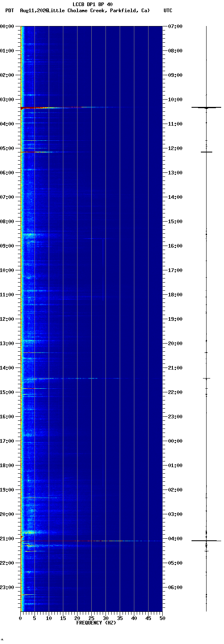The image size is (224, 644).
Task: Select the '16:00' label on the PDT axis
Action: pos(7,417)
